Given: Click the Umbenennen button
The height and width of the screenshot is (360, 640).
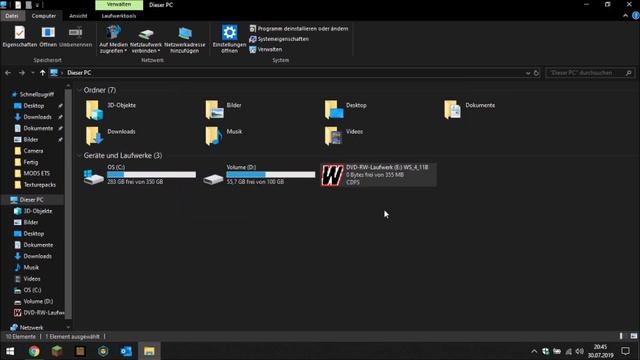Looking at the screenshot, I should tap(76, 36).
